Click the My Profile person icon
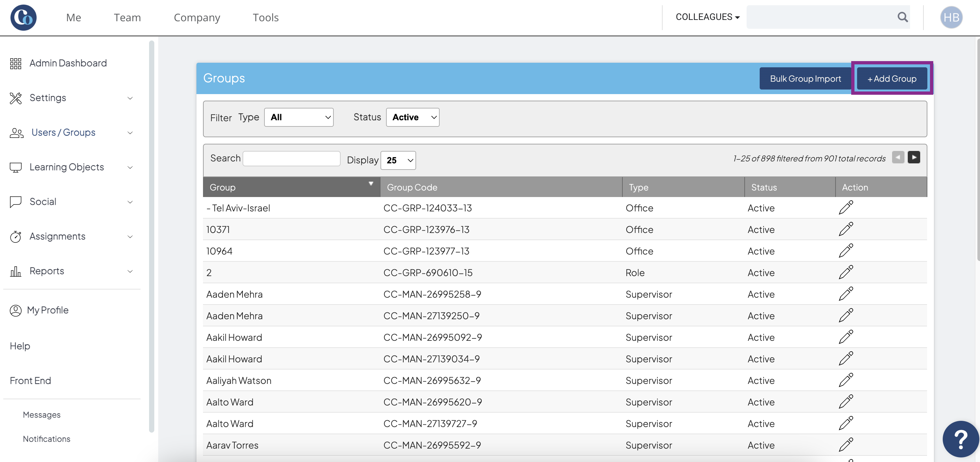 pyautogui.click(x=16, y=310)
